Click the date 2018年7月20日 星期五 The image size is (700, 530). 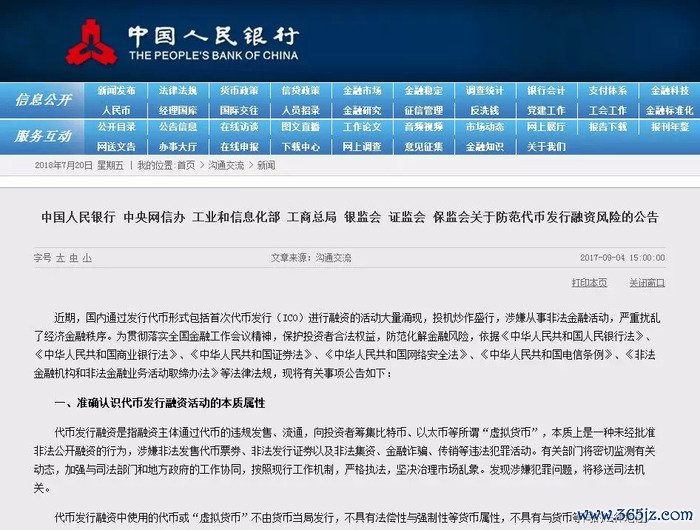coord(79,166)
